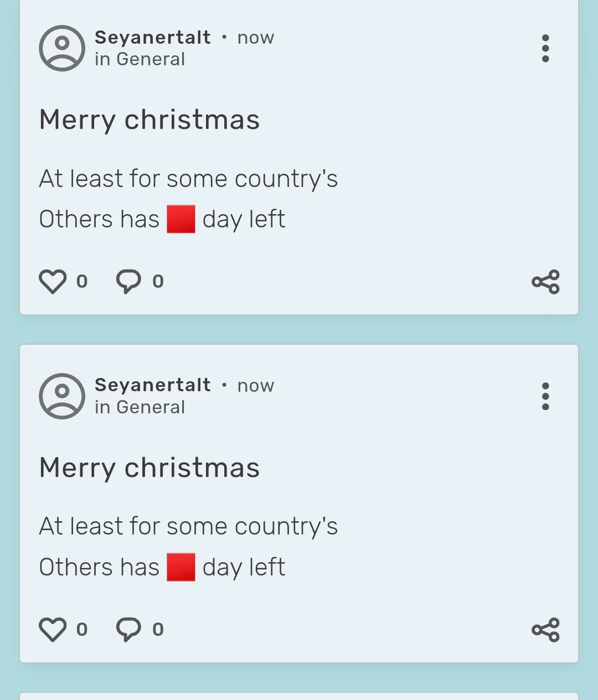Image resolution: width=598 pixels, height=700 pixels.
Task: Open Seyanertalt's profile from the first post
Action: click(152, 38)
